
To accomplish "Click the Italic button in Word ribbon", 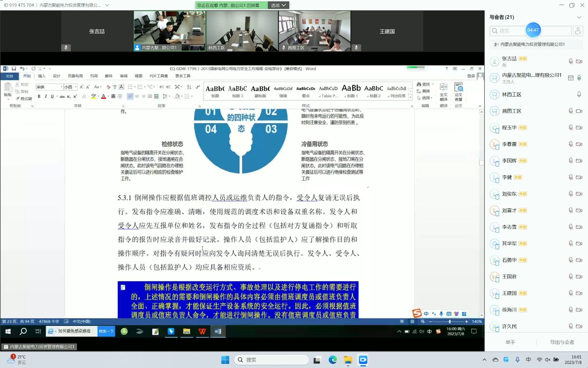I will click(46, 96).
